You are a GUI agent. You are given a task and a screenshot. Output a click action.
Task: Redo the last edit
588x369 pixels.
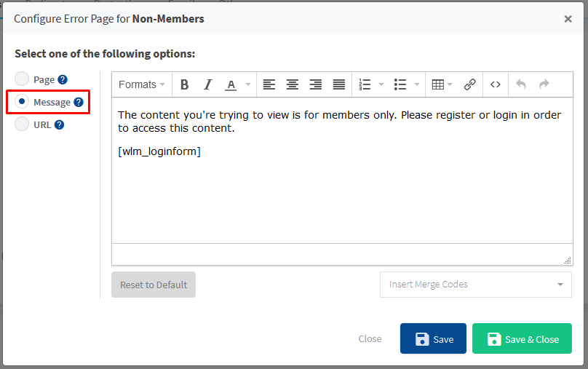[544, 84]
